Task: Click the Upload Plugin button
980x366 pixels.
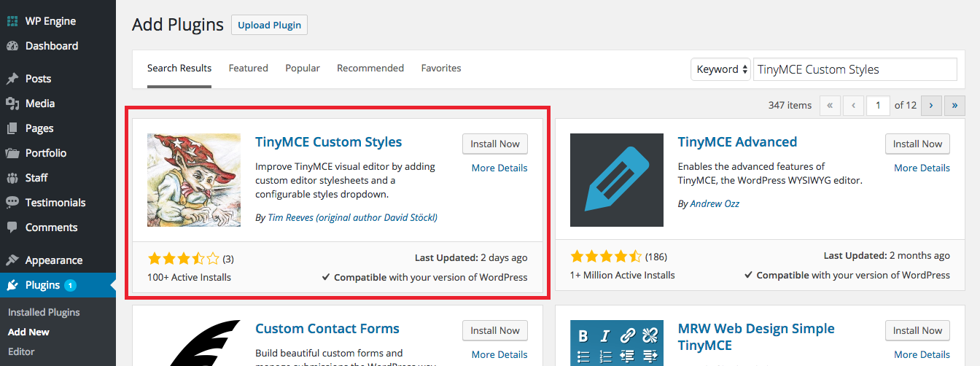Action: [270, 25]
